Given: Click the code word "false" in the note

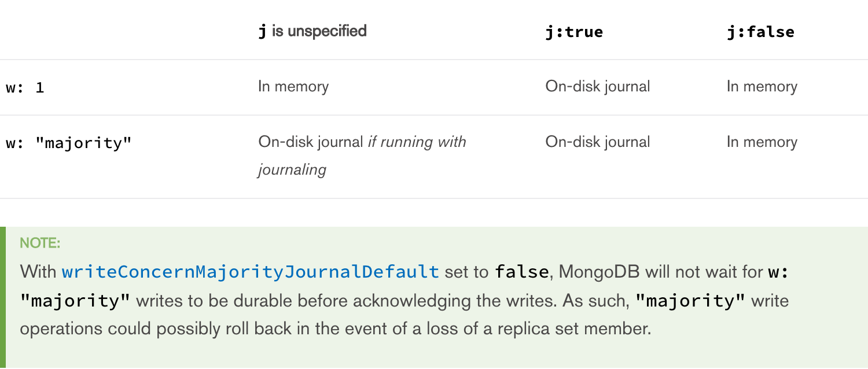Looking at the screenshot, I should pyautogui.click(x=521, y=271).
